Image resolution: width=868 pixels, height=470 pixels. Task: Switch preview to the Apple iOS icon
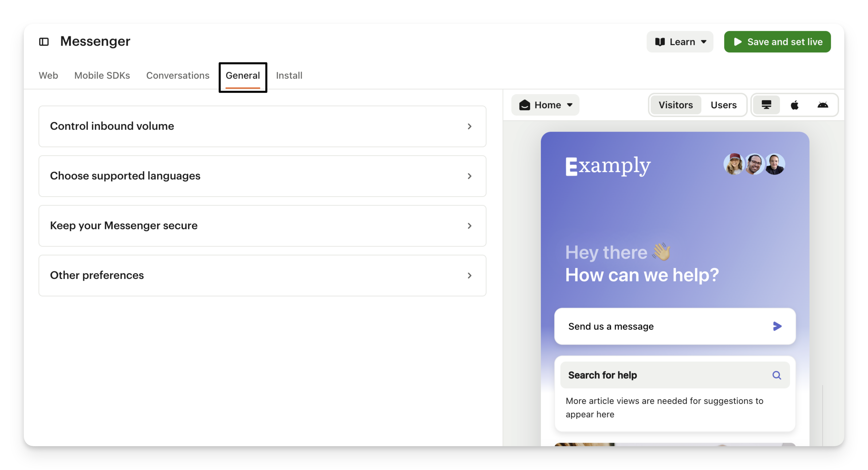coord(794,105)
